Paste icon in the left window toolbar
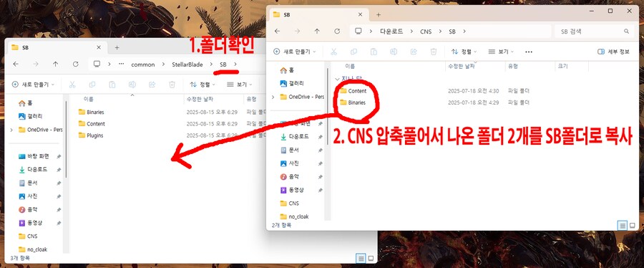The height and width of the screenshot is (268, 644). (x=112, y=85)
